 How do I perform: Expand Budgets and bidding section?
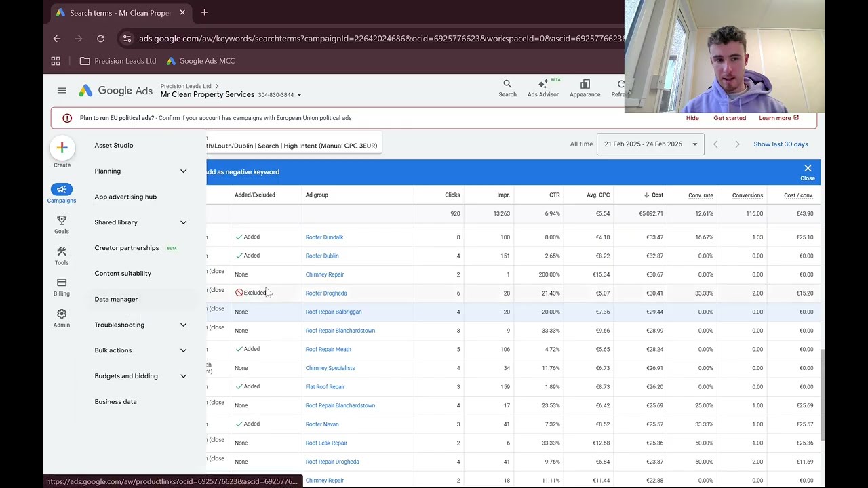(x=140, y=376)
